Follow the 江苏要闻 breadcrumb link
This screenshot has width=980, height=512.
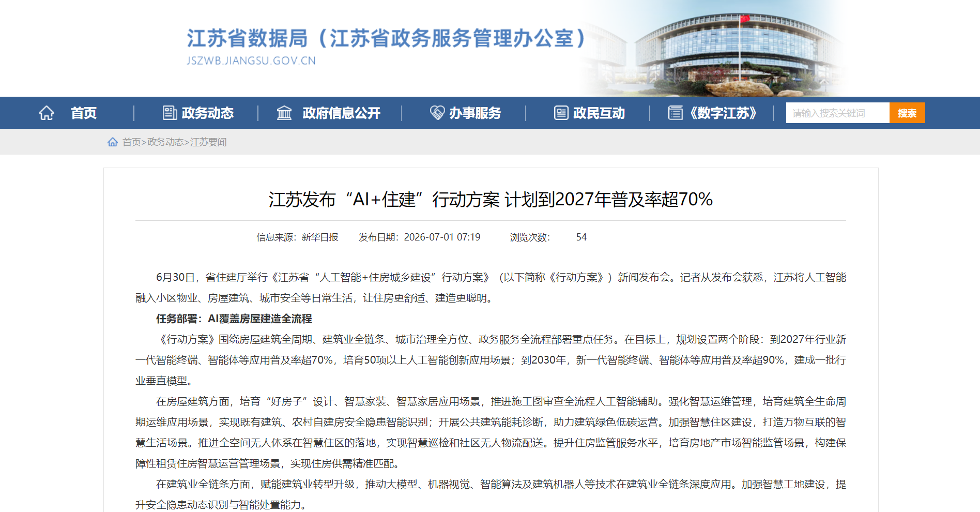pos(208,142)
